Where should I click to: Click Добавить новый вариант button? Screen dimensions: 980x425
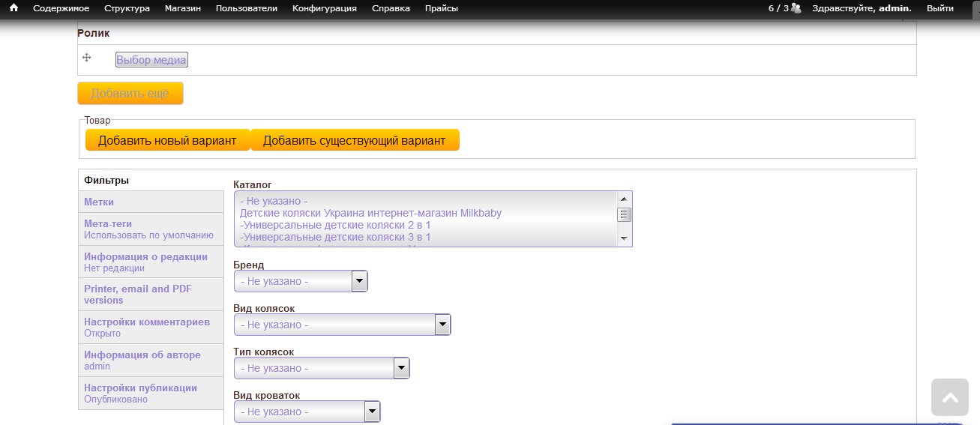click(167, 140)
